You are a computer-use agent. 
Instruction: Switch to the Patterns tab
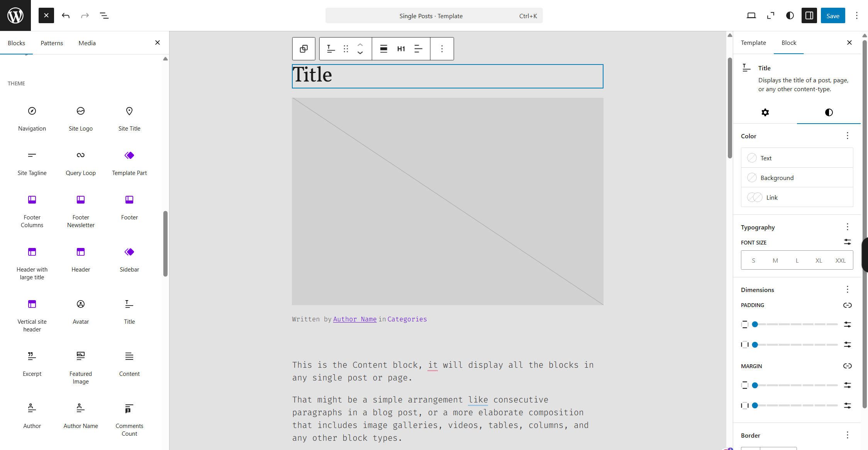52,43
